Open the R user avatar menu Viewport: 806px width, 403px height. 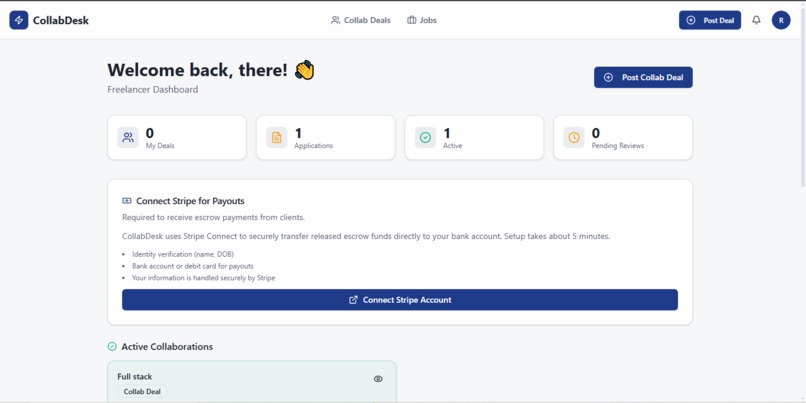tap(781, 20)
